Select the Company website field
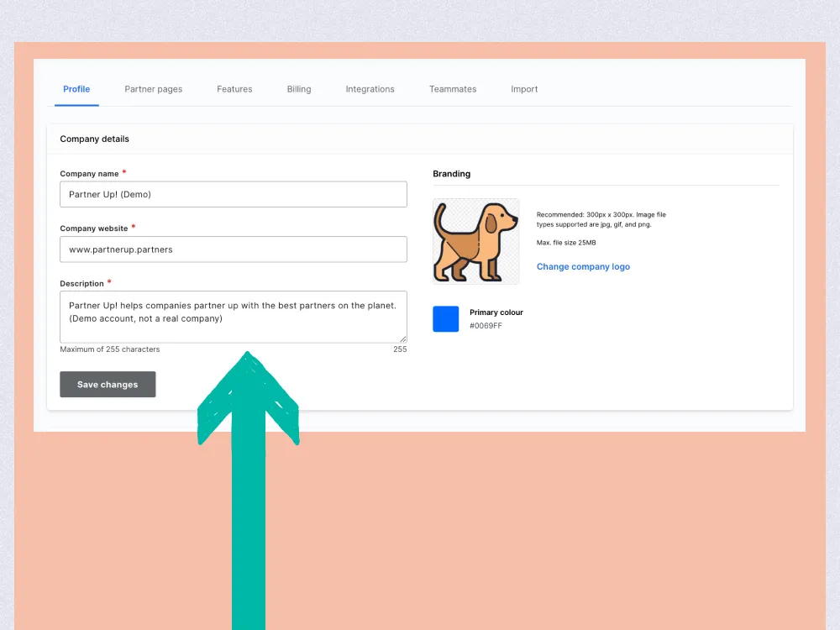Image resolution: width=840 pixels, height=630 pixels. (x=233, y=249)
